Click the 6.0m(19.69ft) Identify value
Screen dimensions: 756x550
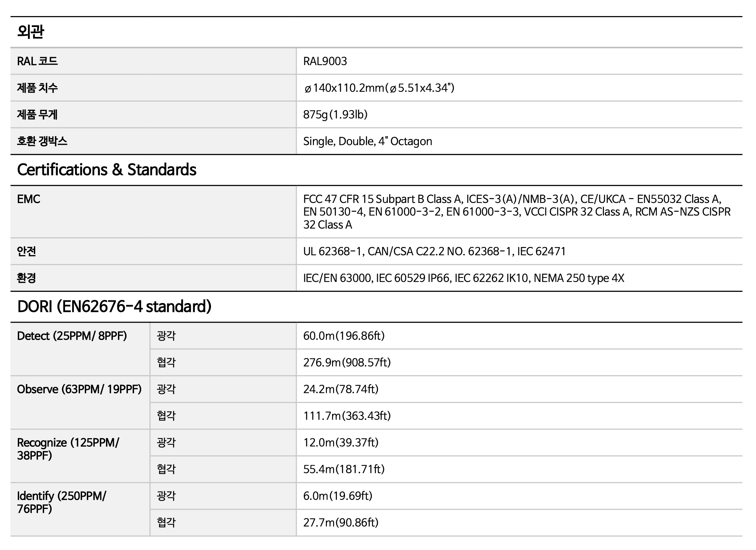(337, 496)
